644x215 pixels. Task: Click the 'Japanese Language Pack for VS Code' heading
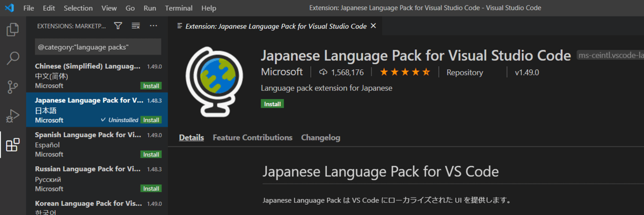380,172
